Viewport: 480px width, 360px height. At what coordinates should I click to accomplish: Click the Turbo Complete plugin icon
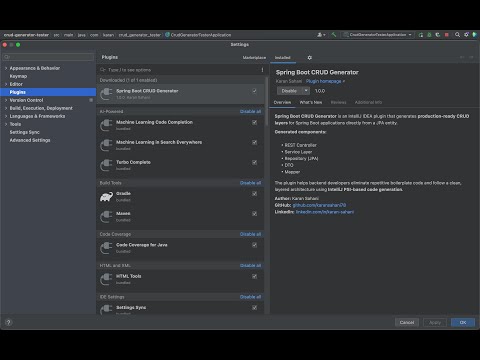click(106, 165)
